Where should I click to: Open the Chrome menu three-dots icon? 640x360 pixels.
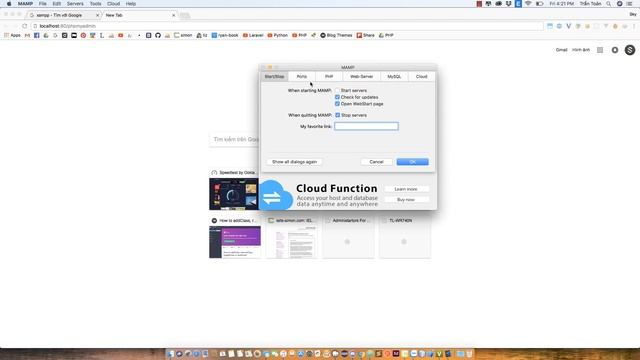click(x=634, y=26)
